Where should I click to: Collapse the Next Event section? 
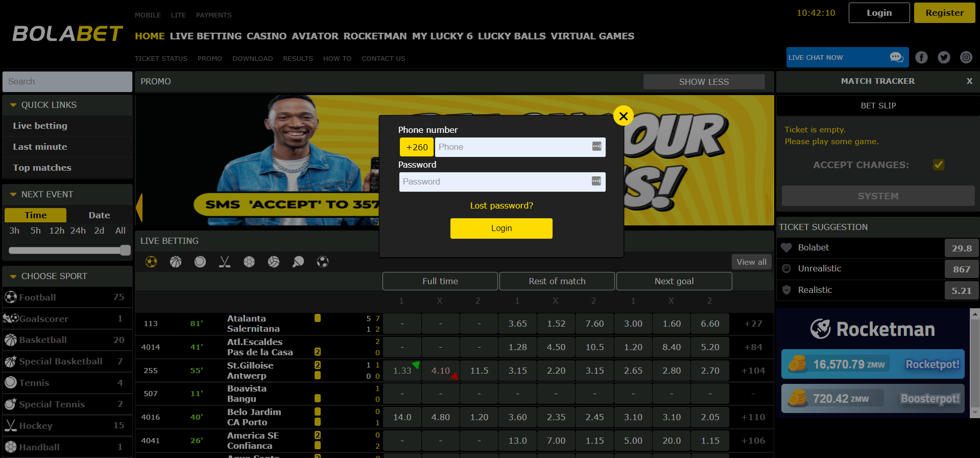[13, 195]
